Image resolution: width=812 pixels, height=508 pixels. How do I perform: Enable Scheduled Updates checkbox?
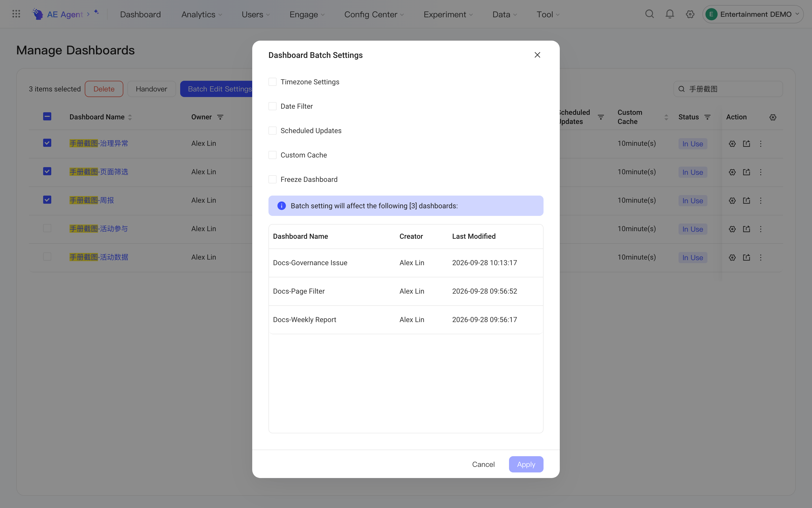click(x=273, y=131)
